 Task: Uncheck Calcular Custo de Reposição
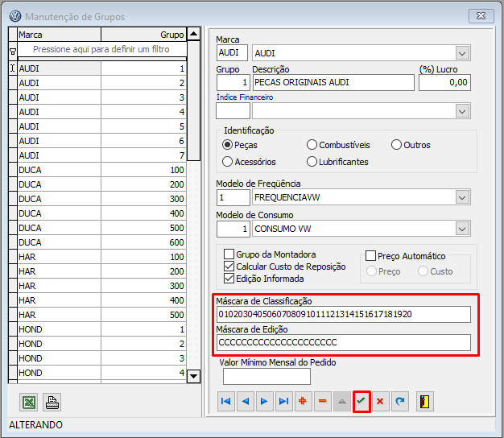point(229,267)
